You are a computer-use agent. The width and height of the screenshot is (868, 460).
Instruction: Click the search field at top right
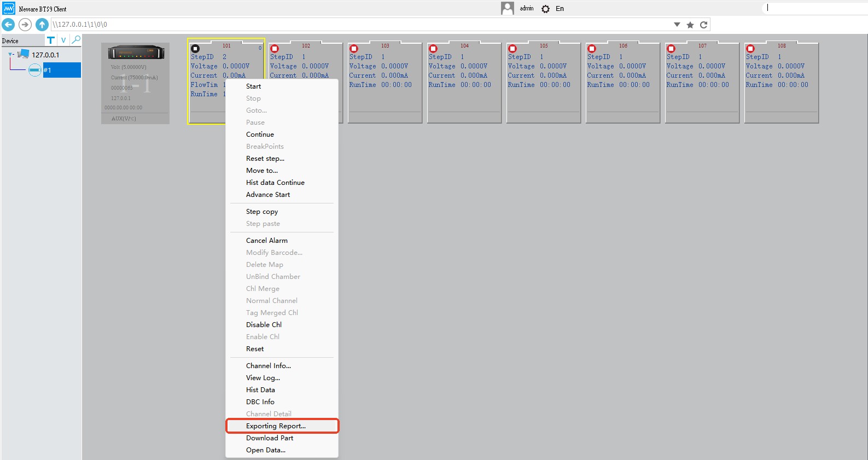(x=815, y=8)
